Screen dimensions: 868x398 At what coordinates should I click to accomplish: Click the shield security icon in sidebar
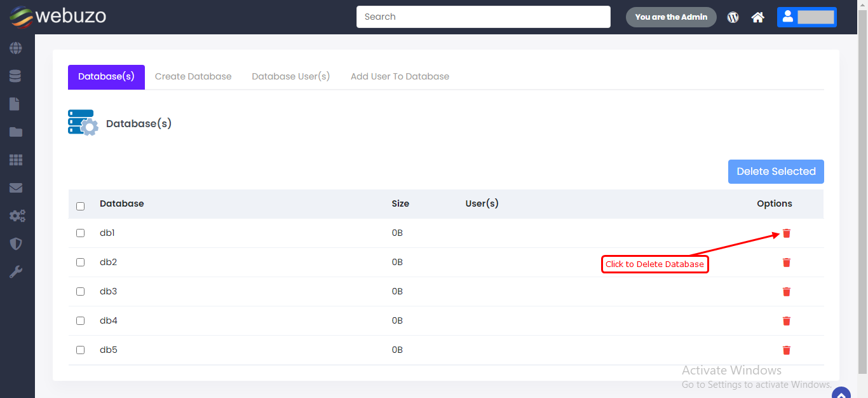coord(16,244)
